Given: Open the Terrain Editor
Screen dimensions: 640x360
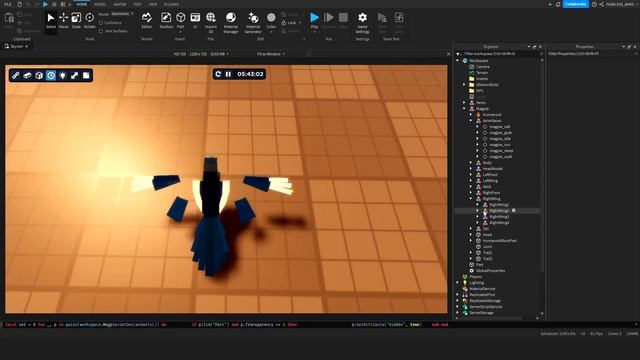Looking at the screenshot, I should pos(147,21).
